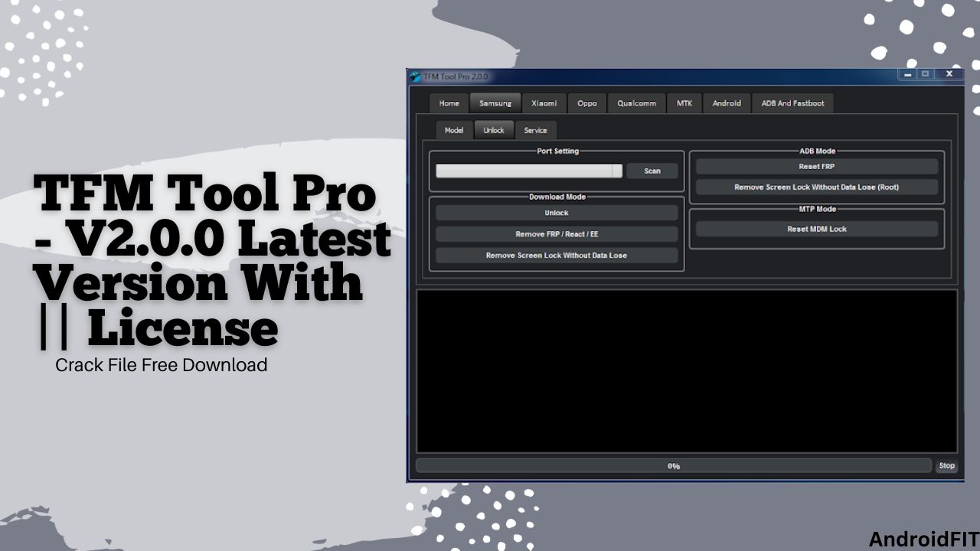The width and height of the screenshot is (980, 551).
Task: Select the Model sub-tab
Action: tap(454, 130)
